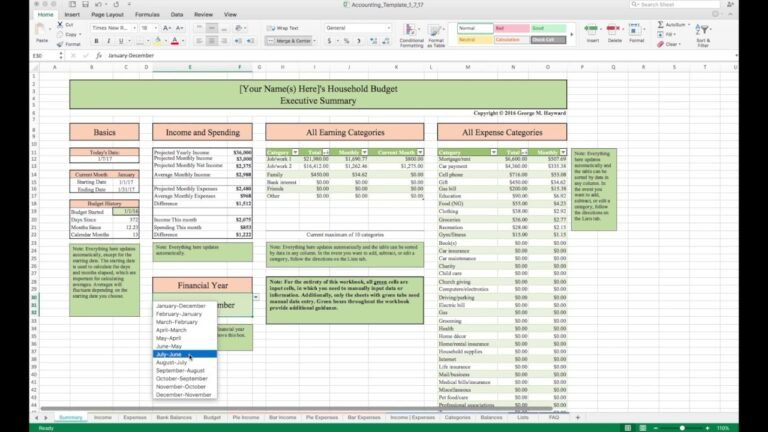Open the Earning Category column filter dropdown
The height and width of the screenshot is (432, 768).
295,152
